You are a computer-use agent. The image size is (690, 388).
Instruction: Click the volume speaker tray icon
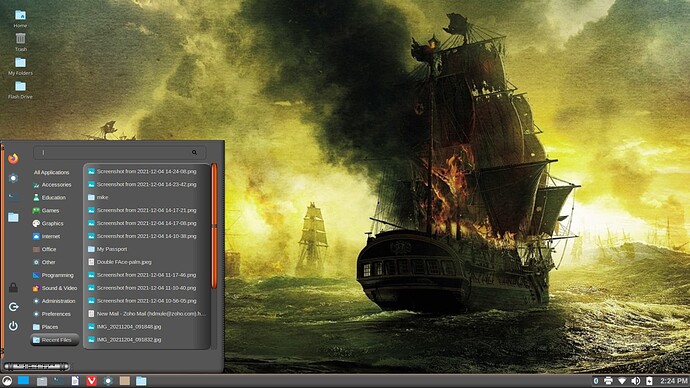coord(635,381)
